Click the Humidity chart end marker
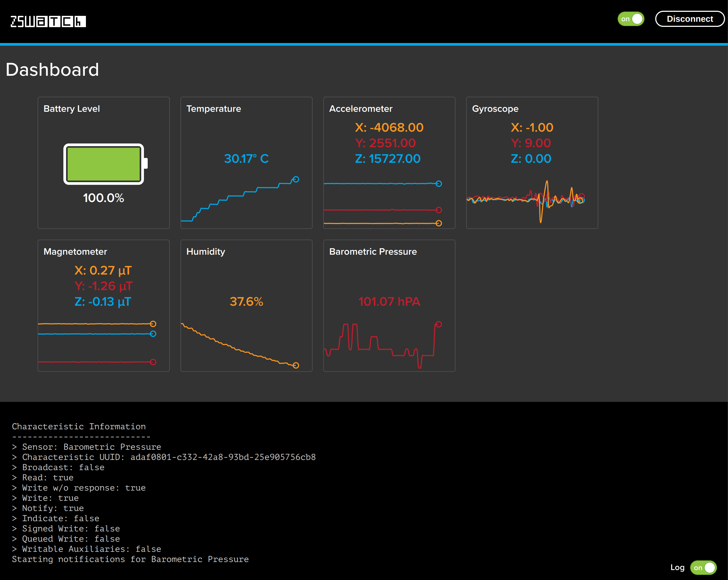The image size is (728, 580). (x=296, y=365)
